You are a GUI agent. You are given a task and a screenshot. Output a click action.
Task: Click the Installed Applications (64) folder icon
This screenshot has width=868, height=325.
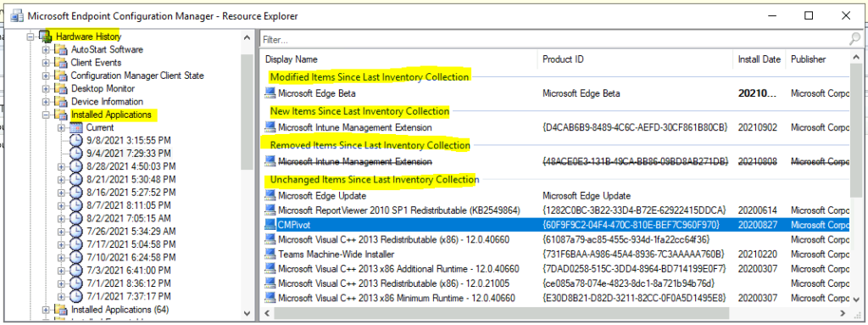click(60, 310)
